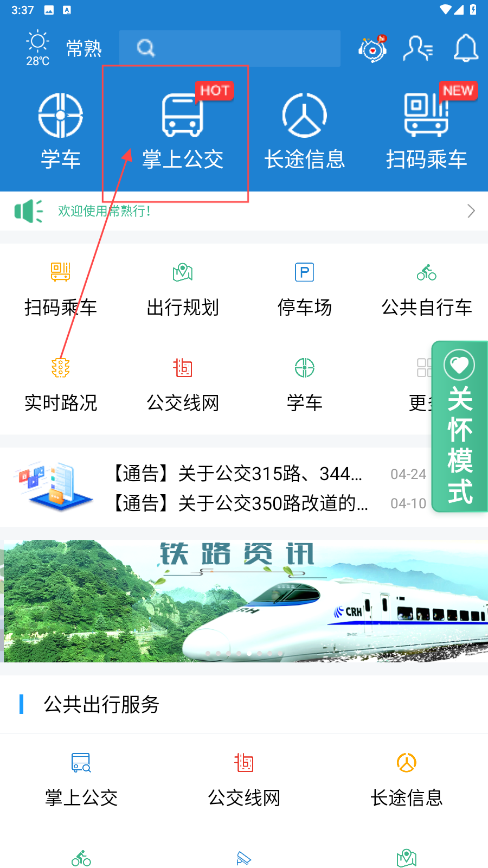Change city 常熟 location selector
Image resolution: width=488 pixels, height=868 pixels.
pos(84,48)
